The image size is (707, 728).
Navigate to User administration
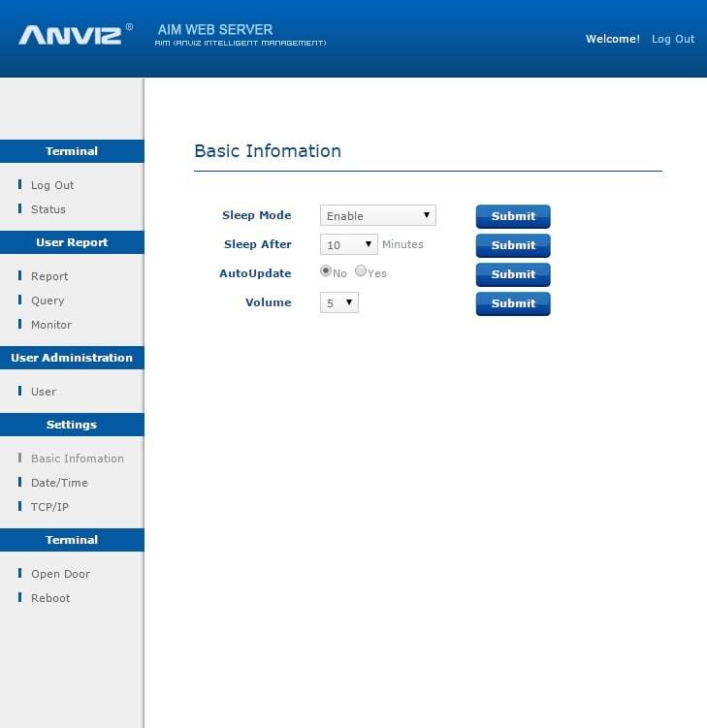(44, 392)
